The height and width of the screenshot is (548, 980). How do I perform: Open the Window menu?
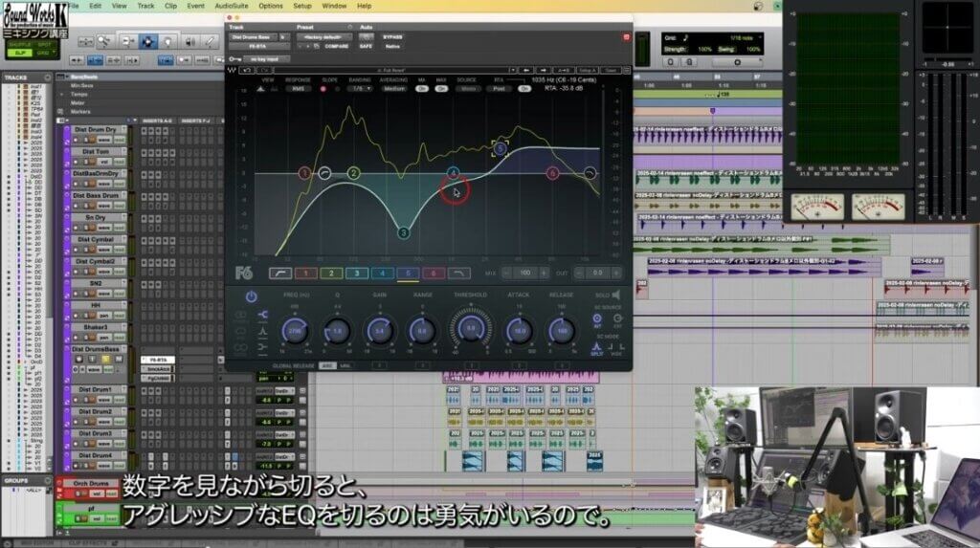[334, 6]
